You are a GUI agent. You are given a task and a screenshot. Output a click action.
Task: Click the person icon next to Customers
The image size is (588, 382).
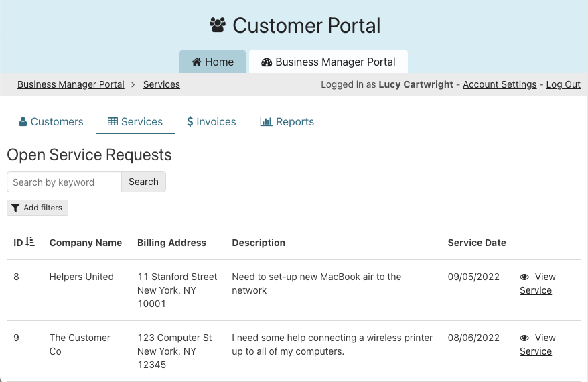click(x=23, y=122)
